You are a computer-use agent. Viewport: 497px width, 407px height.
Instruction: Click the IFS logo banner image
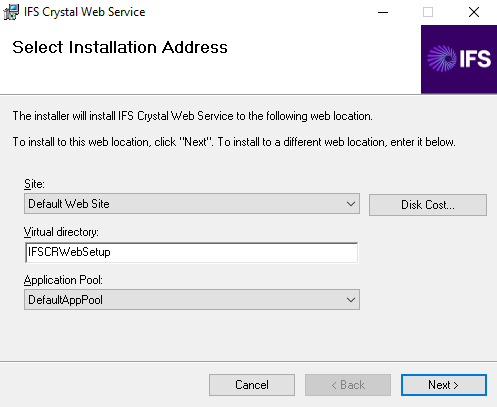click(x=459, y=59)
